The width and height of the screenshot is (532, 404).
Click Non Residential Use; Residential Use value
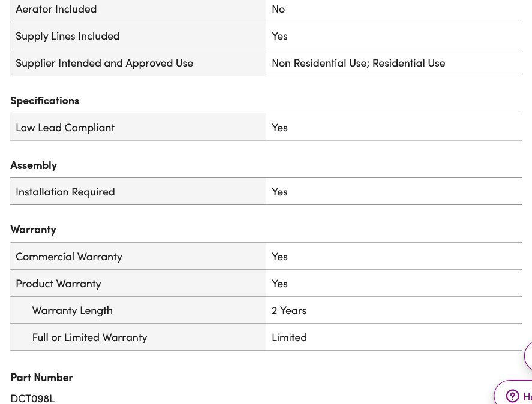pos(359,63)
